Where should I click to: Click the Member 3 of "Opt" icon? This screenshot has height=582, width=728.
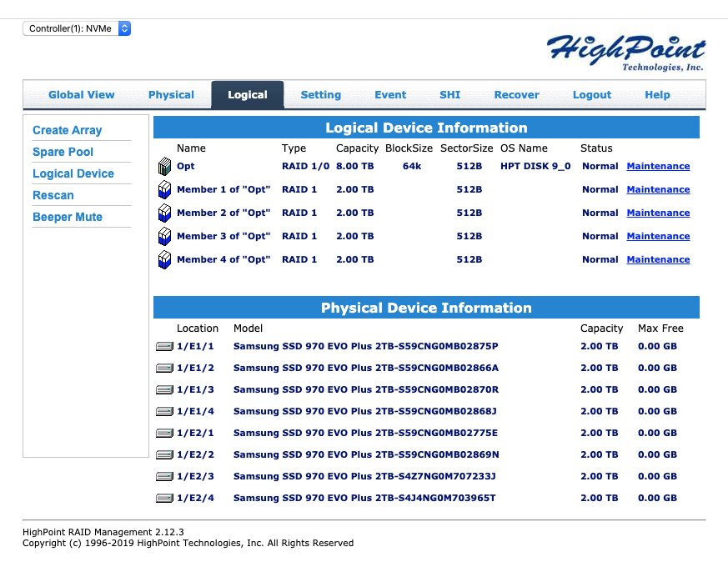(164, 236)
